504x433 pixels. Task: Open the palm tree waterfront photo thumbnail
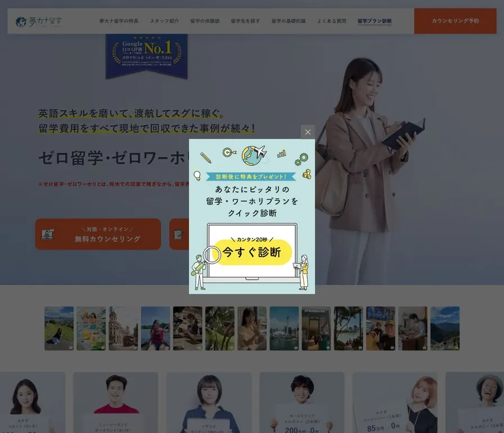(x=348, y=328)
